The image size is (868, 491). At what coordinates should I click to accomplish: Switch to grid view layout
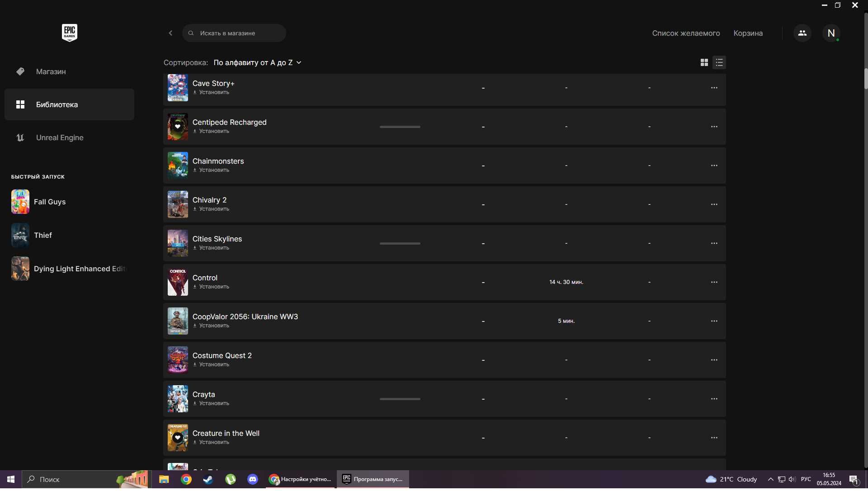coord(703,62)
